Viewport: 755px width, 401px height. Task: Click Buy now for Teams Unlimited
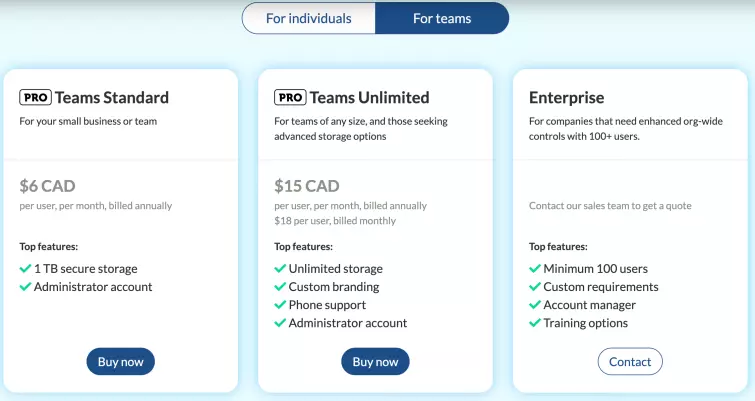(375, 361)
